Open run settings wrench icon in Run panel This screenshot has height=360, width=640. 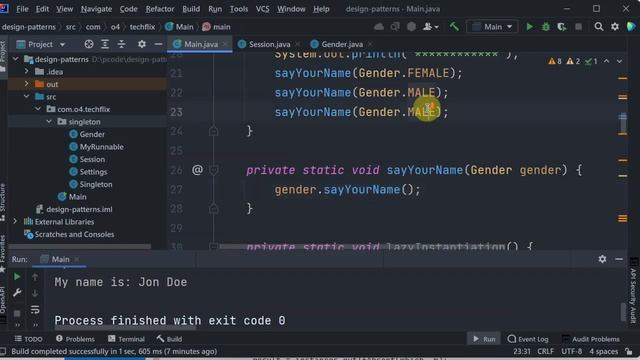[x=17, y=293]
